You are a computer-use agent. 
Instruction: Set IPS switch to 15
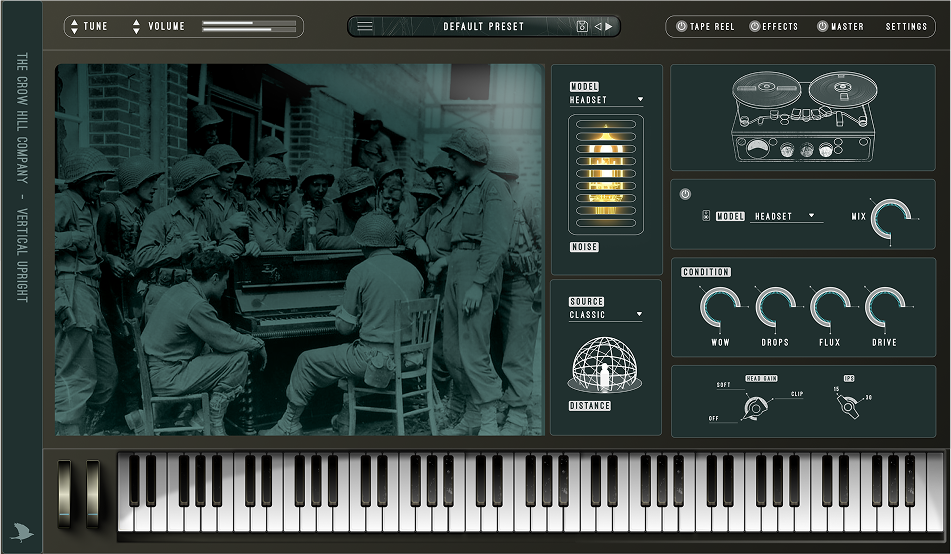836,389
